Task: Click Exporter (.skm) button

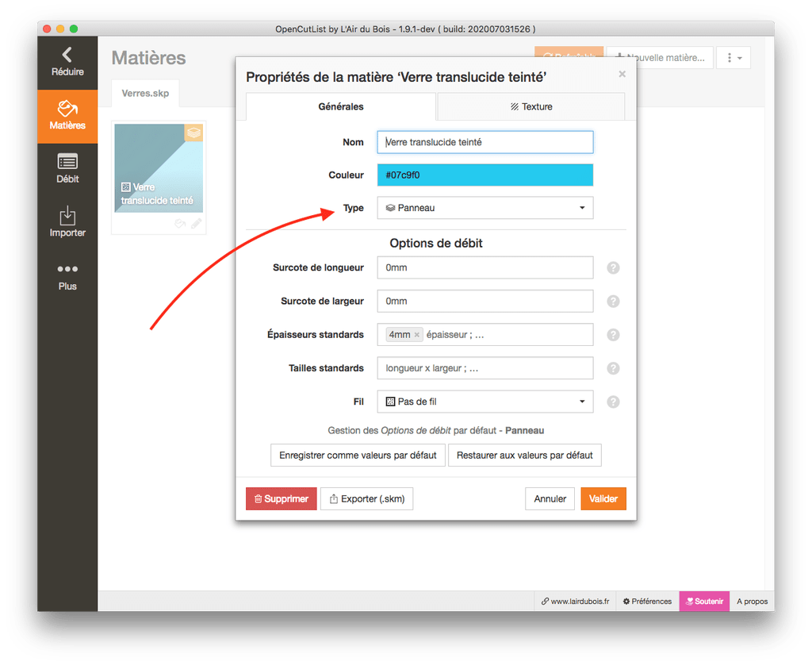Action: click(x=366, y=498)
